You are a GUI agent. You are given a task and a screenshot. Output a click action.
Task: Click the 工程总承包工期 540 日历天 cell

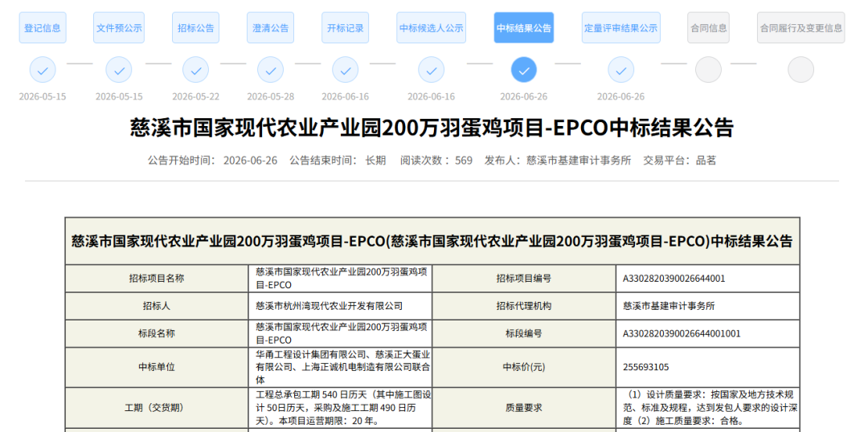340,408
